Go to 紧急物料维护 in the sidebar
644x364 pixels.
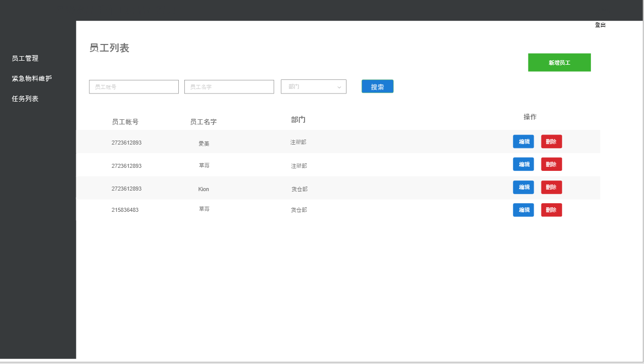click(32, 78)
